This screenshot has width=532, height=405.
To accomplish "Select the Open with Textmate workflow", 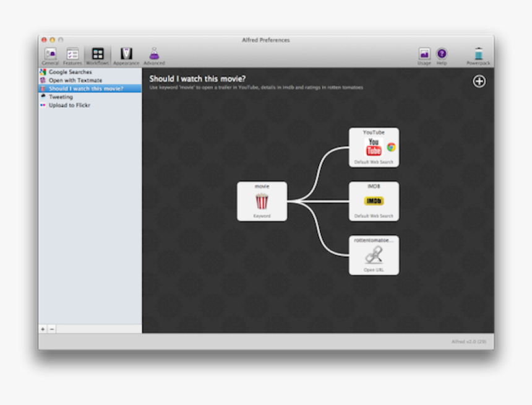I will [x=75, y=81].
